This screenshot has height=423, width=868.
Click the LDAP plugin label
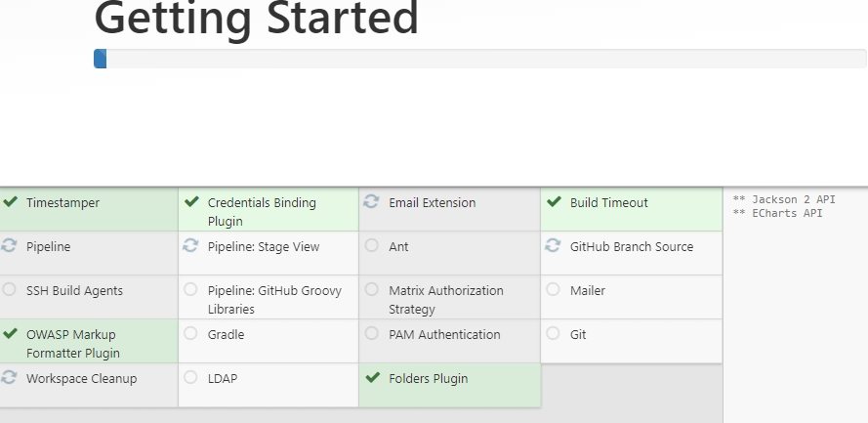pos(223,379)
